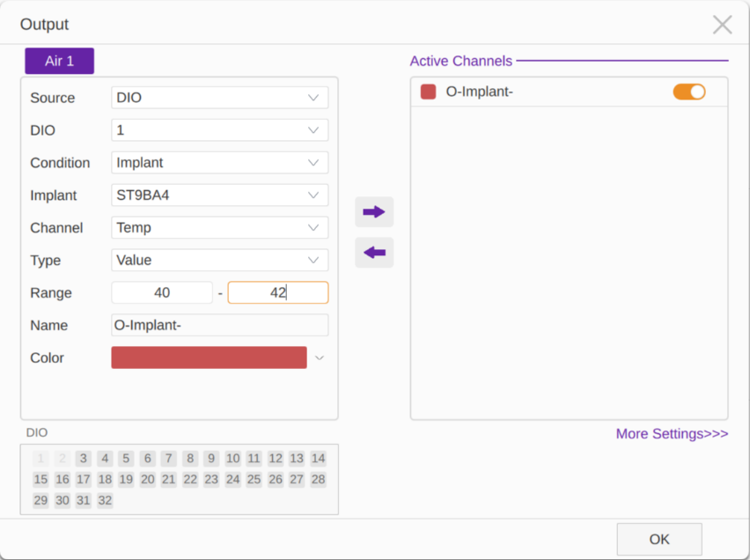Image resolution: width=750 pixels, height=560 pixels.
Task: Expand the Implant dropdown showing ST9BA4
Action: 220,195
